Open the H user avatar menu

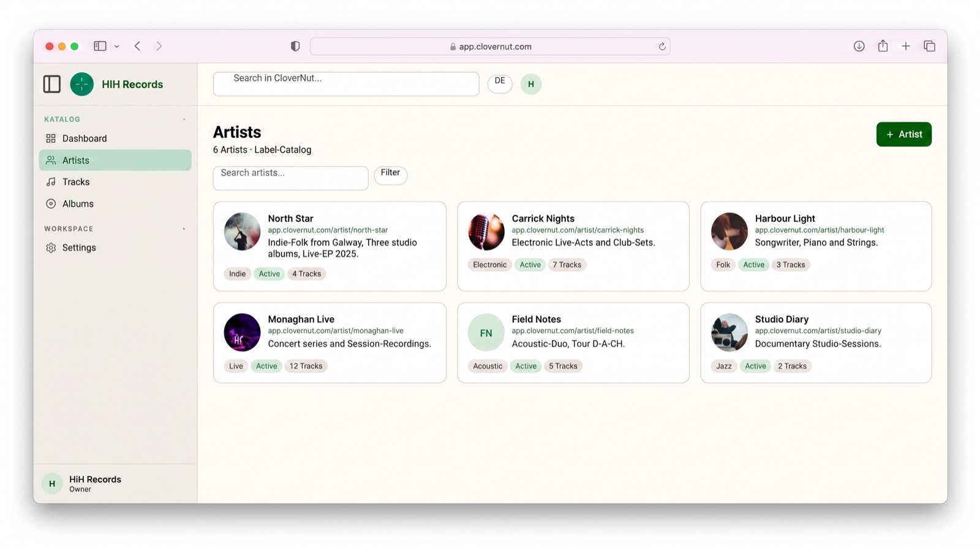tap(531, 84)
